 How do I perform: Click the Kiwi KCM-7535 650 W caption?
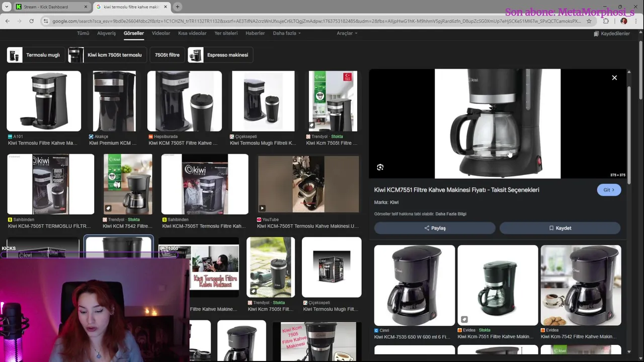pos(412,336)
